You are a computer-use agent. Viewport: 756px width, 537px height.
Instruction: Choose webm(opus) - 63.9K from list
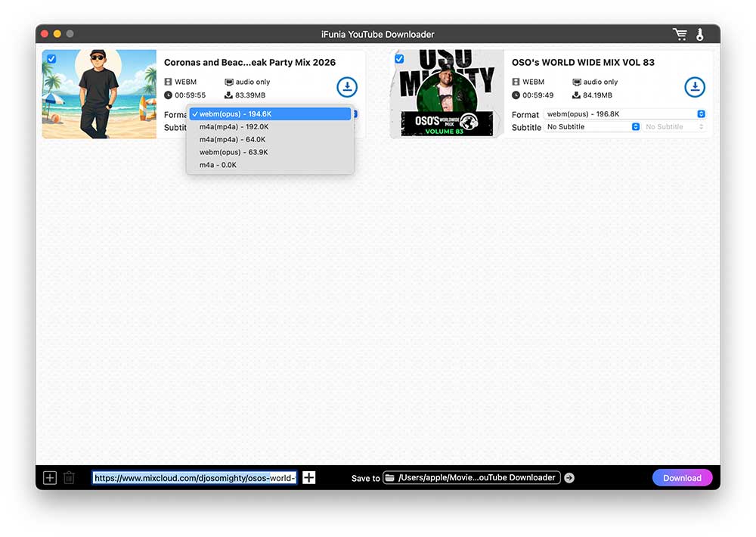(234, 152)
